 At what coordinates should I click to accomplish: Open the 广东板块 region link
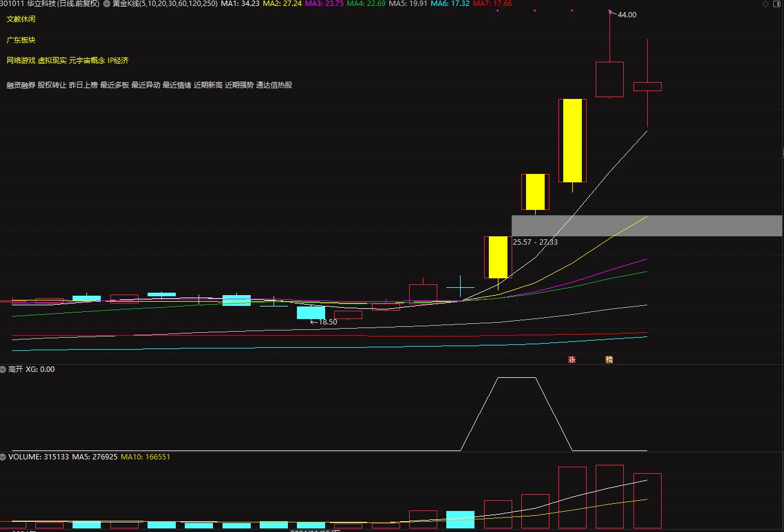21,40
